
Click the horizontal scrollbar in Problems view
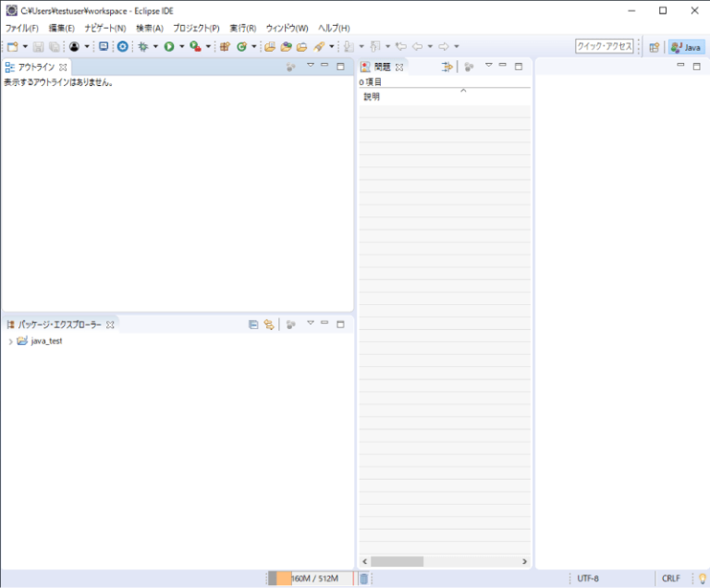(398, 561)
